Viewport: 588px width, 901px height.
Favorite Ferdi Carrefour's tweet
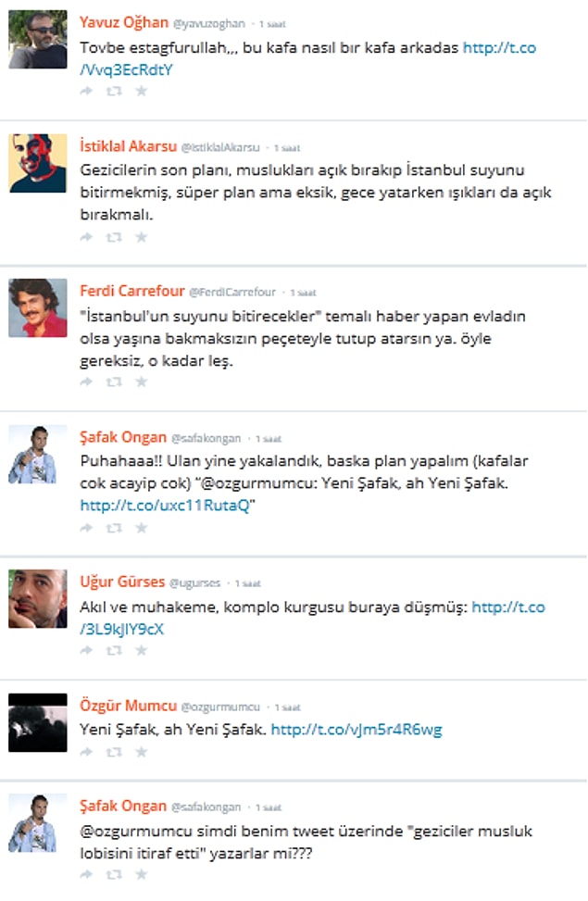142,382
